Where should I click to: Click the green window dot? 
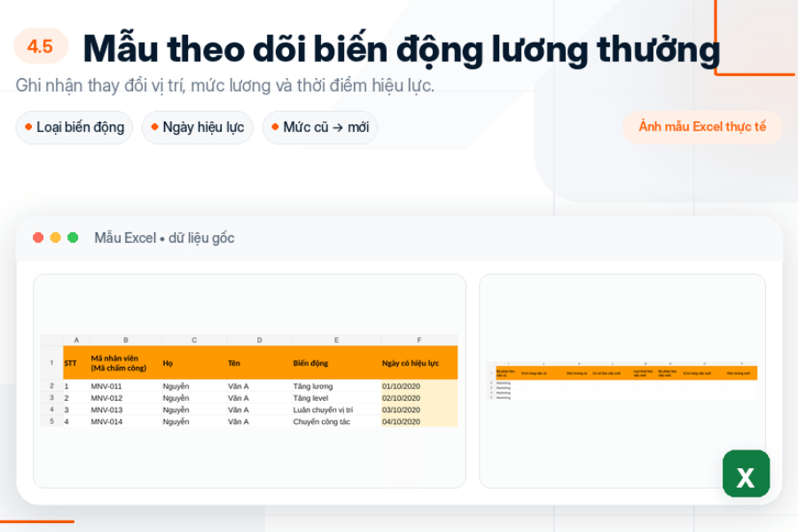pos(73,238)
